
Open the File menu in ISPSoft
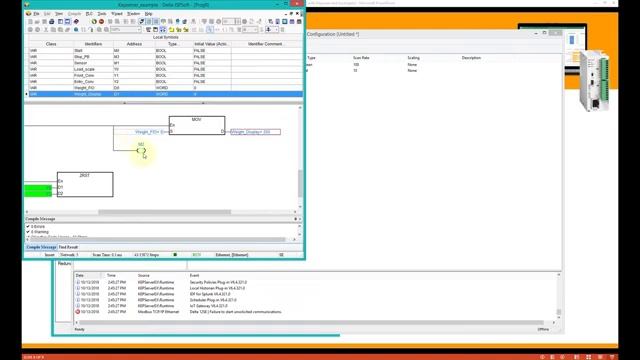point(36,13)
